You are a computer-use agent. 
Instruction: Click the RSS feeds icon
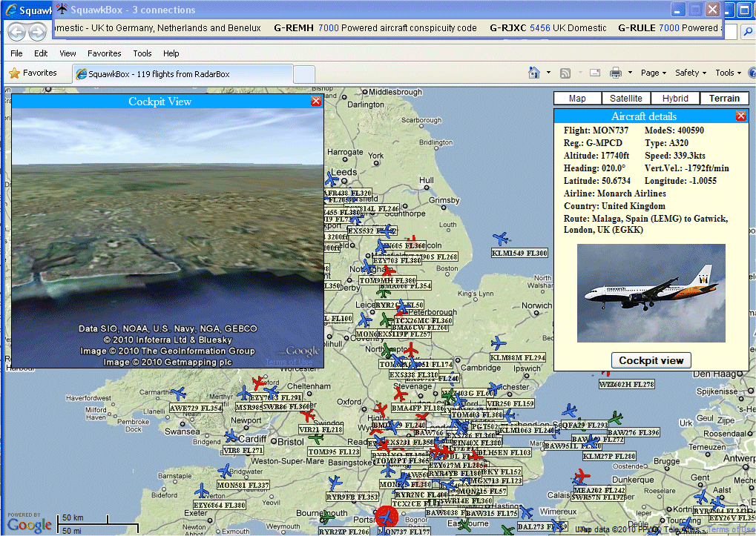[x=565, y=73]
